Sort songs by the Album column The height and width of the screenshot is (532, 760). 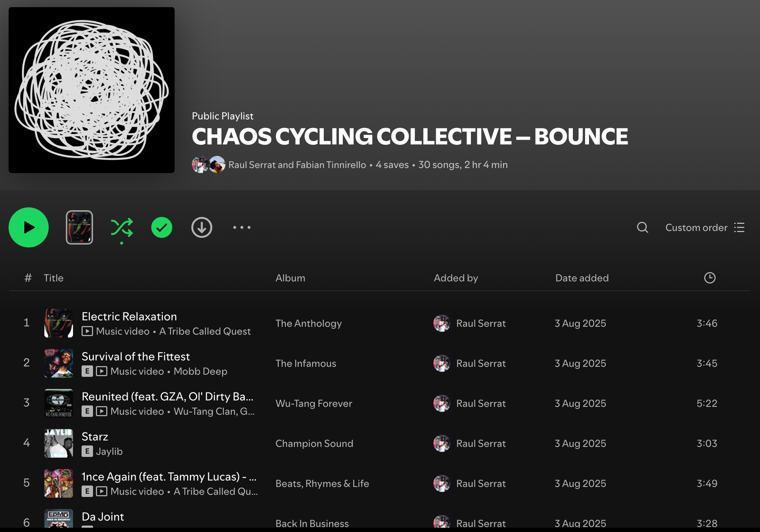[x=290, y=278]
